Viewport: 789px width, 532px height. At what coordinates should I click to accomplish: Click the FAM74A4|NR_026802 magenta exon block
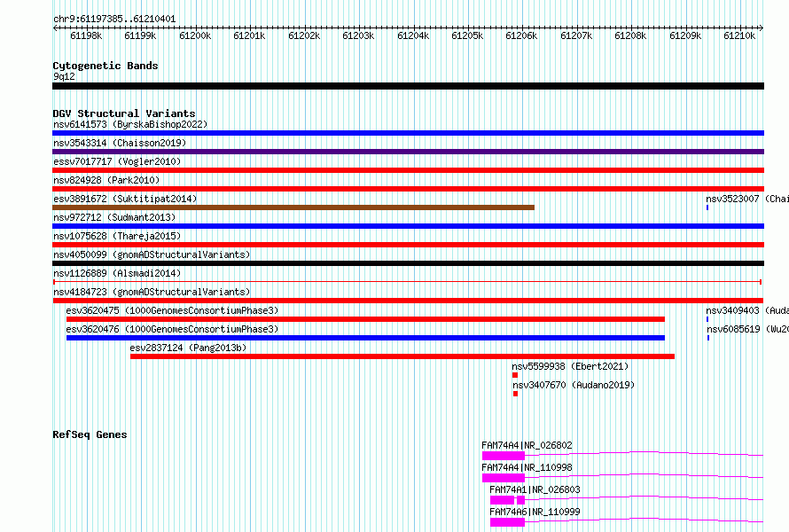click(504, 456)
